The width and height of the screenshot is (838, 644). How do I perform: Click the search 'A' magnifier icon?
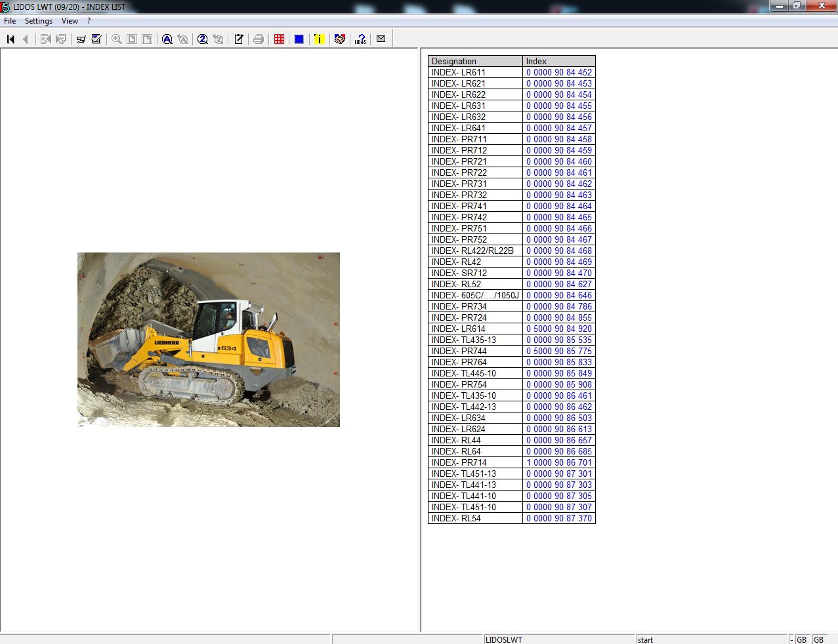coord(167,39)
